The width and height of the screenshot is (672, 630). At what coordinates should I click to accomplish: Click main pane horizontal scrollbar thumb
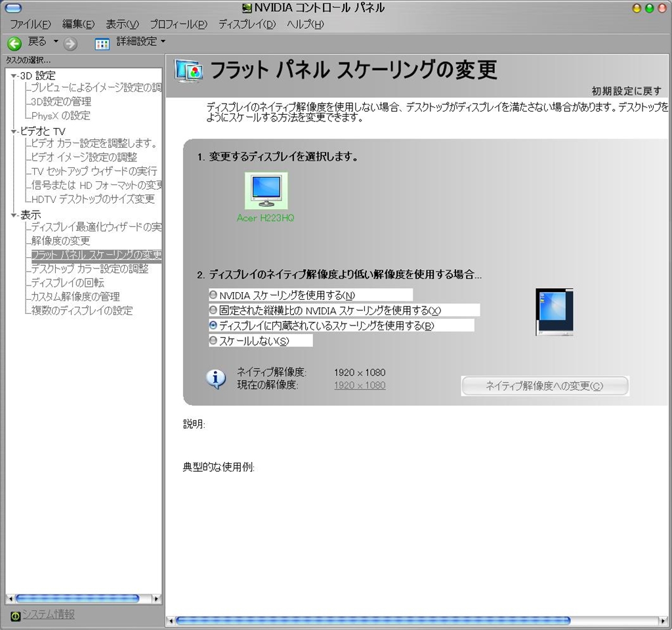pos(373,620)
